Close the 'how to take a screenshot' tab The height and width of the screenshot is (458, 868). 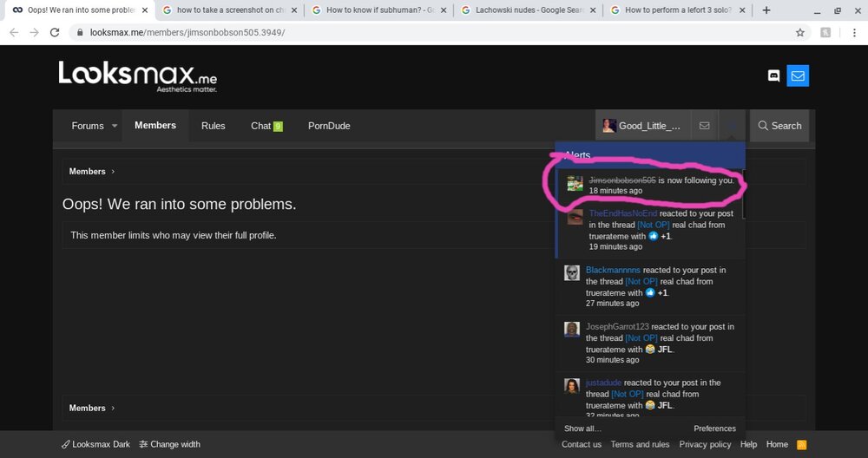[294, 10]
